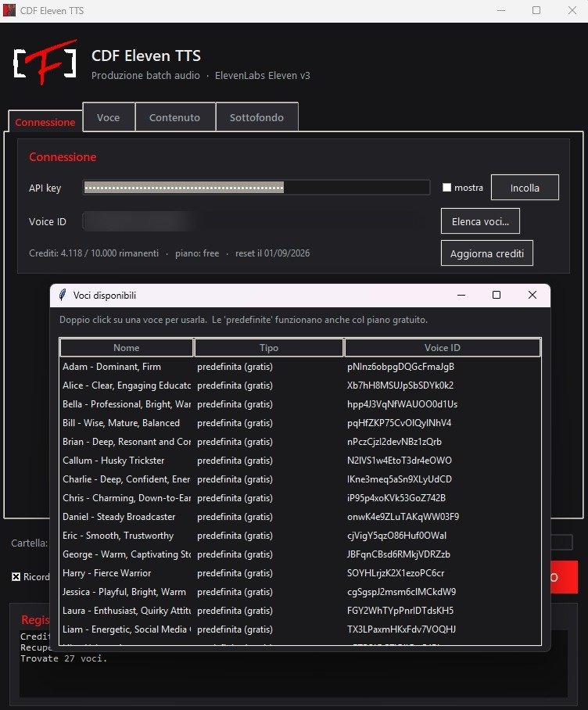Click the Voice ID column header
This screenshot has width=588, height=710.
(x=443, y=348)
